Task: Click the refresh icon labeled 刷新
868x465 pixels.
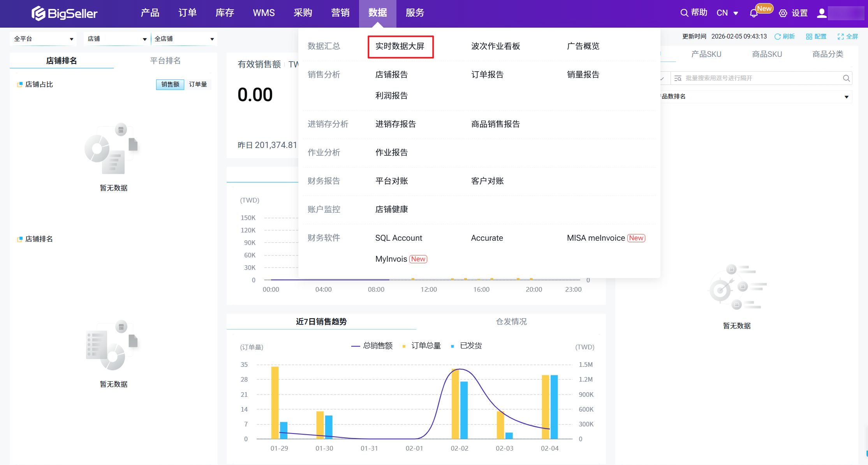Action: 777,37
